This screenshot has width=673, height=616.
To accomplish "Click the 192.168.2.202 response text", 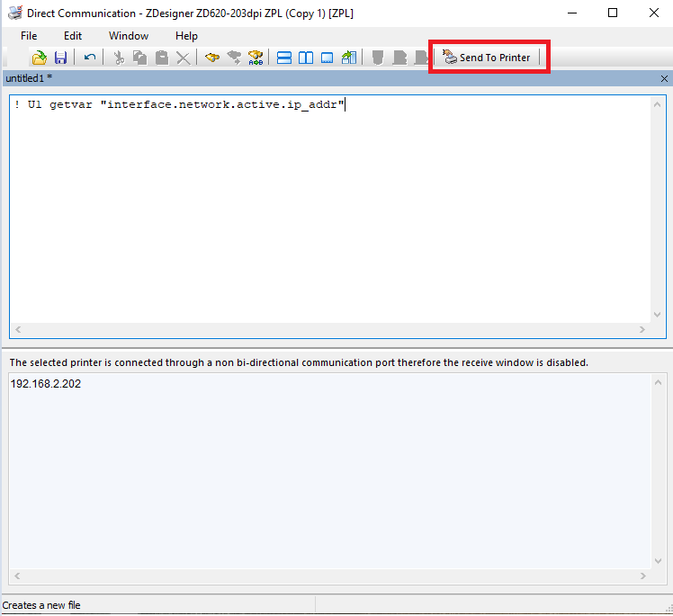I will point(45,384).
